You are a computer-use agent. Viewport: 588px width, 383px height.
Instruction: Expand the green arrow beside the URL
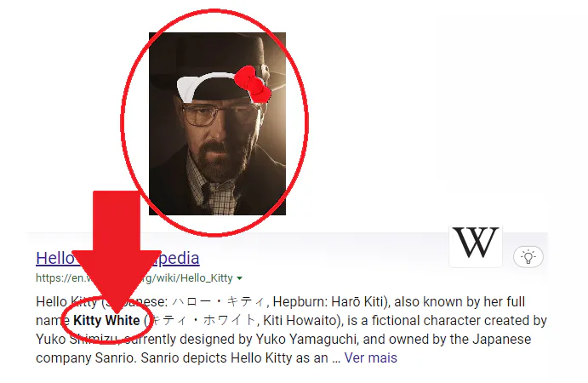tap(240, 278)
